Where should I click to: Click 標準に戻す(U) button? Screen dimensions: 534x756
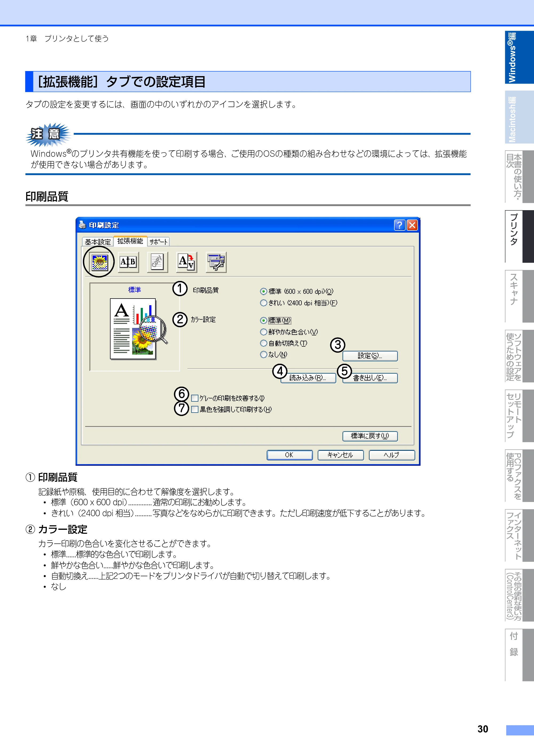pyautogui.click(x=370, y=436)
